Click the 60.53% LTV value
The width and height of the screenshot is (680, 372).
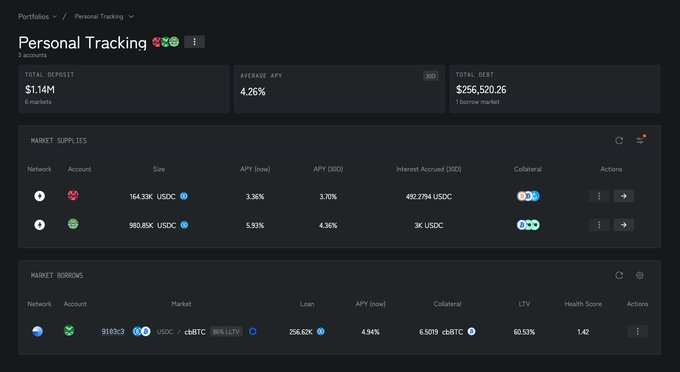click(524, 332)
